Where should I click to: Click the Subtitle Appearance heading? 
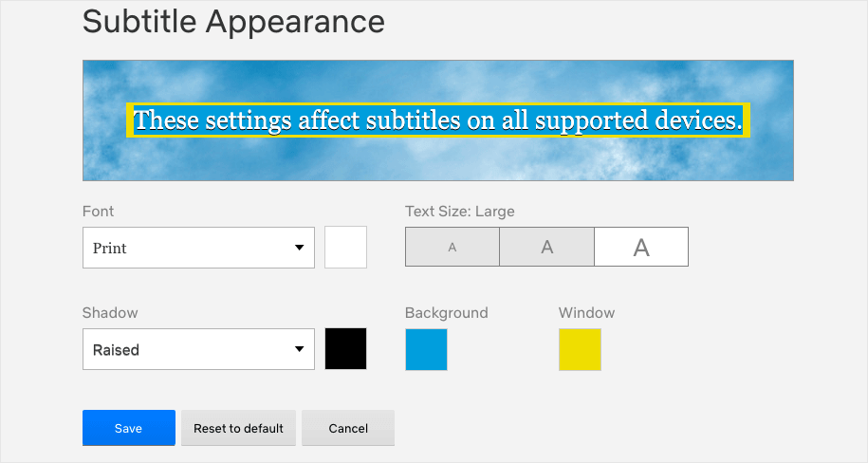coord(233,22)
